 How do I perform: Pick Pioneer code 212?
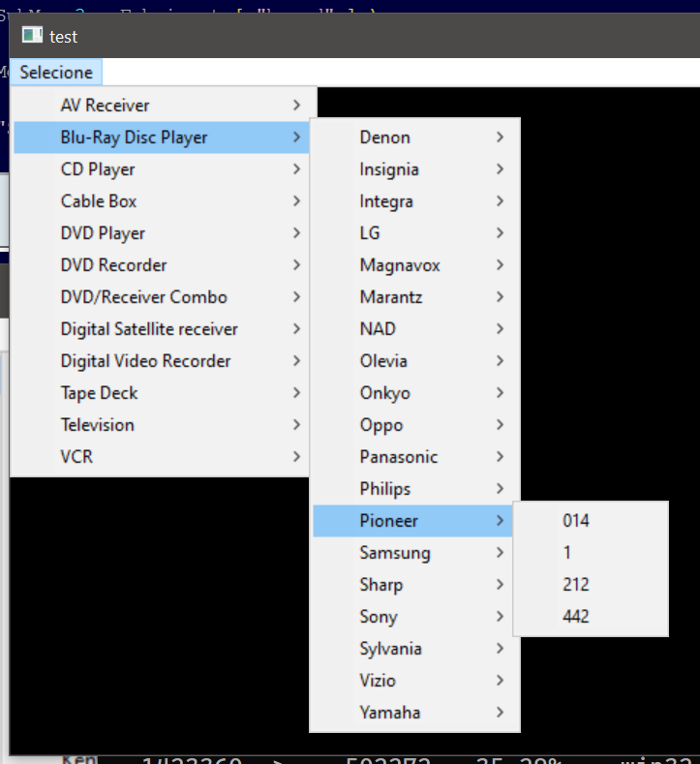[591, 585]
